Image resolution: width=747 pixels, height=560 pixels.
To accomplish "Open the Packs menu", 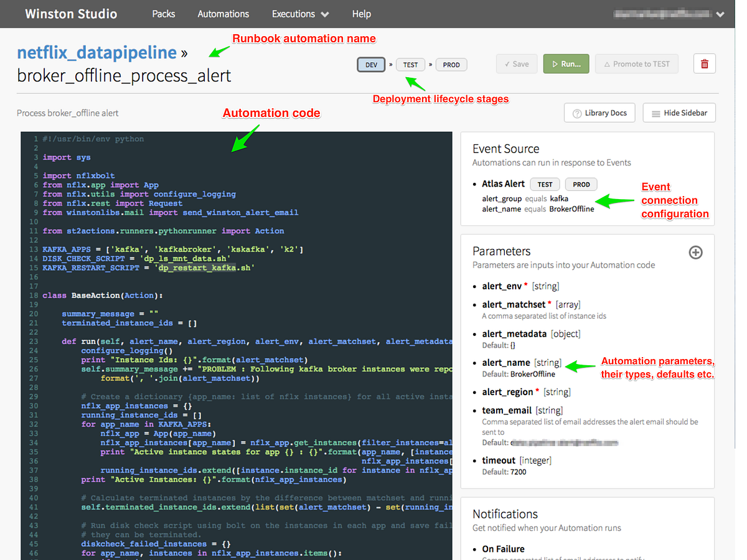I will click(164, 14).
